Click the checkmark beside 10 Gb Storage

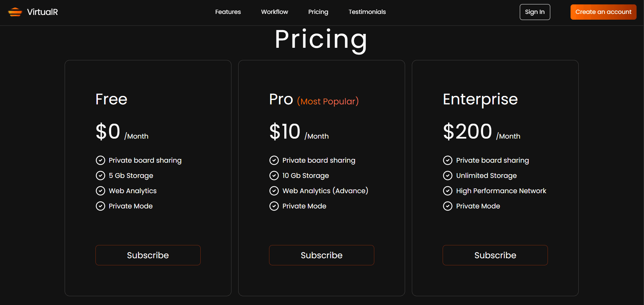(274, 176)
